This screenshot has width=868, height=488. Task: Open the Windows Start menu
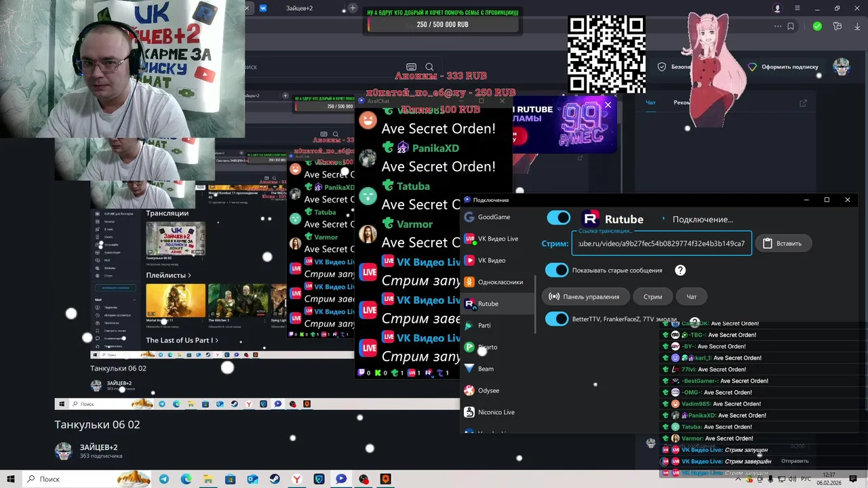(11, 479)
